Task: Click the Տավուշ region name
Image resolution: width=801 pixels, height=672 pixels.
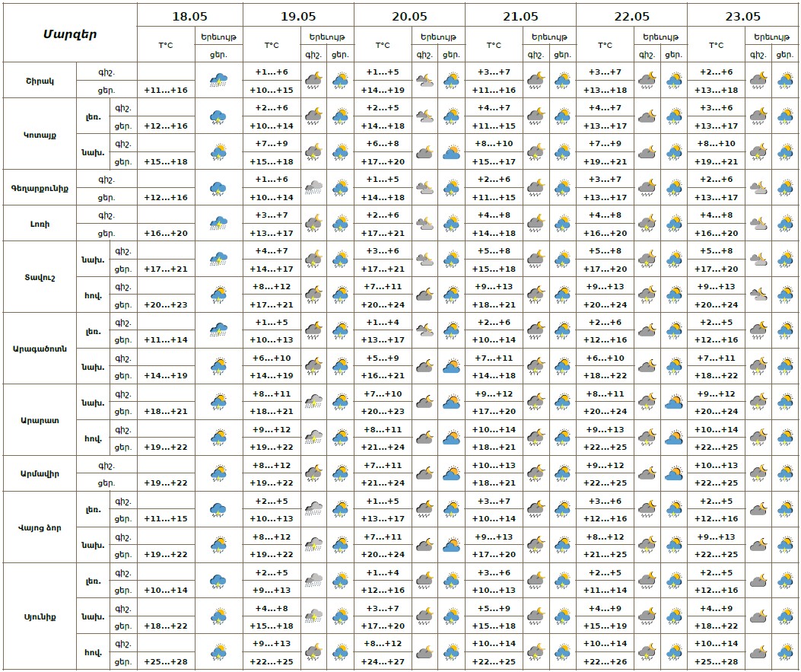Action: [40, 278]
